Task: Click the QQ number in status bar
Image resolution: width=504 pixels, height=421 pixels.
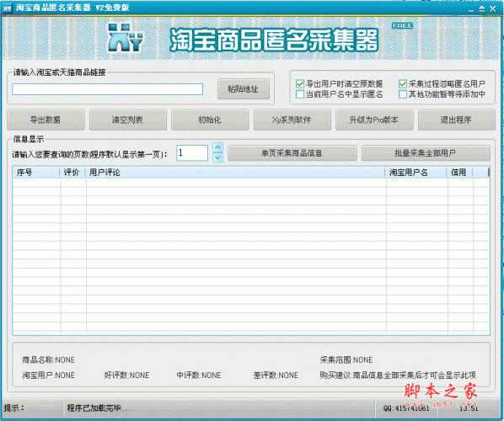Action: (x=406, y=408)
